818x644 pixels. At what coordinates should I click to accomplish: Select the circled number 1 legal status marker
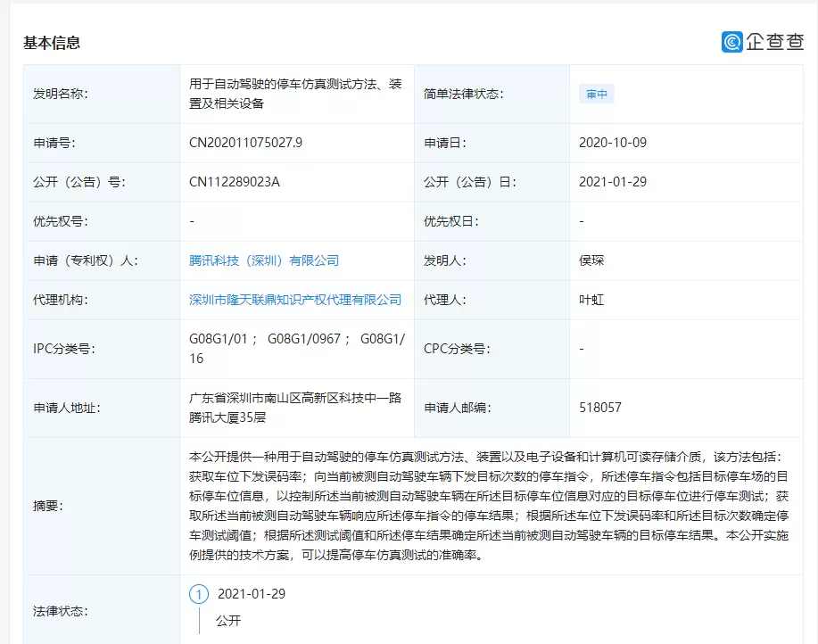[199, 594]
